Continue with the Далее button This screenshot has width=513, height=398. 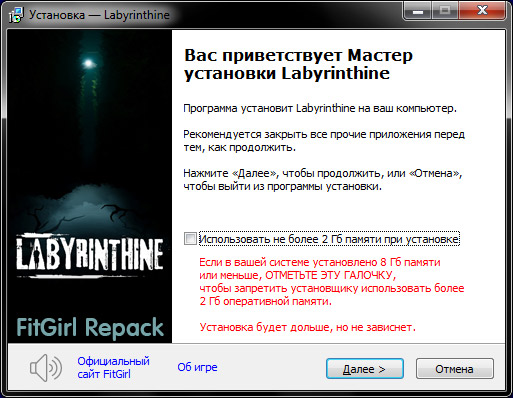click(365, 369)
